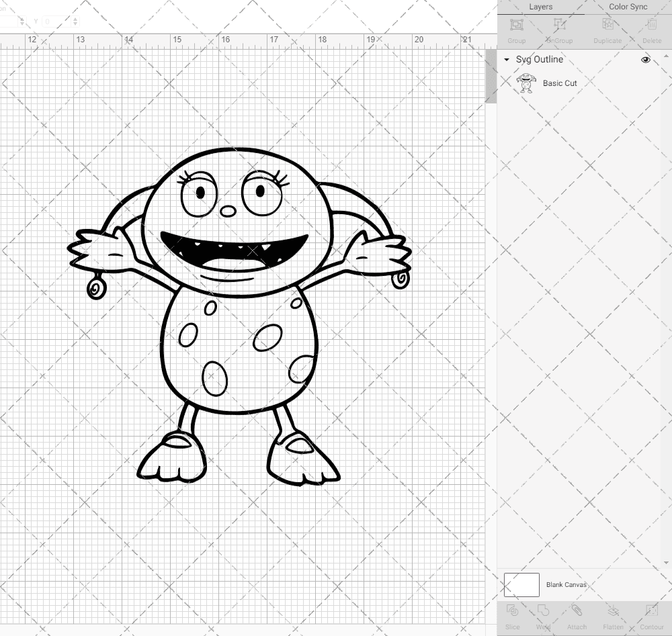Click the Flatten icon
Viewport: 672px width, 636px height.
click(x=613, y=613)
